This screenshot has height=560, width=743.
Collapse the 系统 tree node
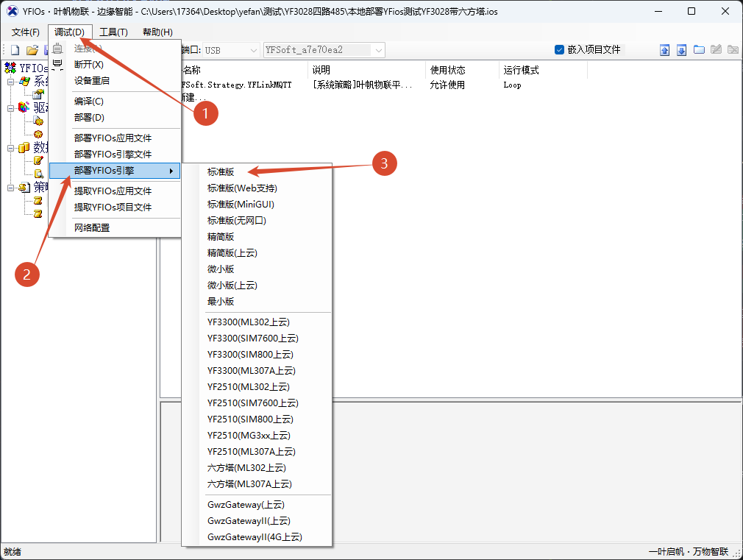click(x=10, y=82)
